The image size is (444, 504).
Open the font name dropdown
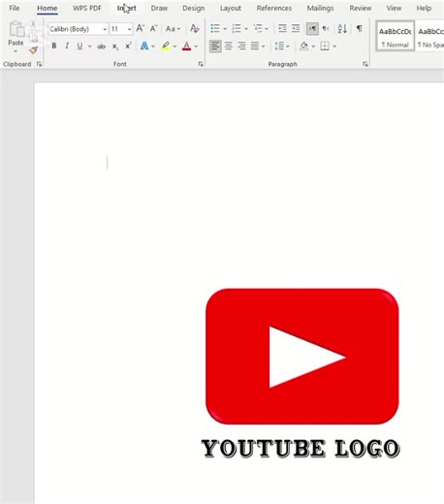[105, 29]
